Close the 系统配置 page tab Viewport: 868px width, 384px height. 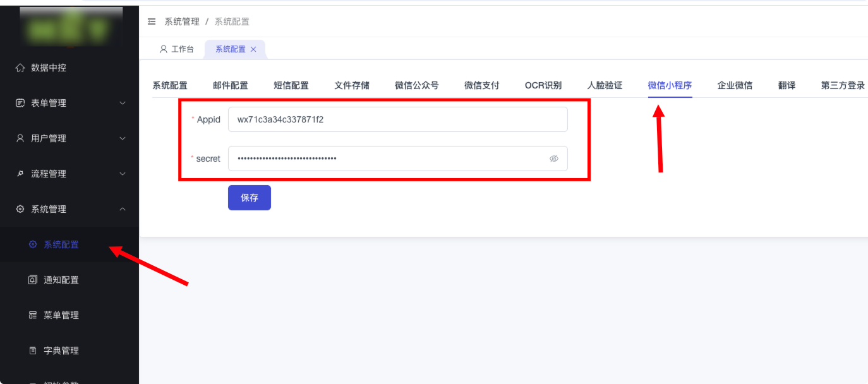tap(253, 49)
